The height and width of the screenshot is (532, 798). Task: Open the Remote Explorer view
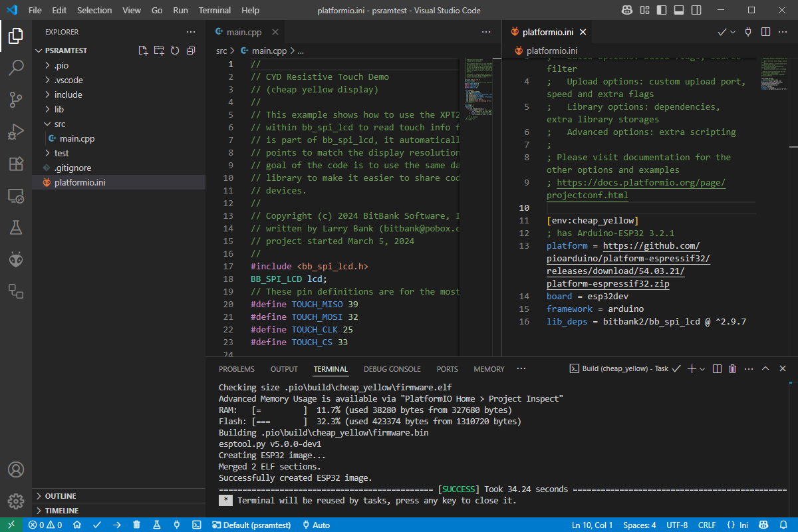[16, 196]
